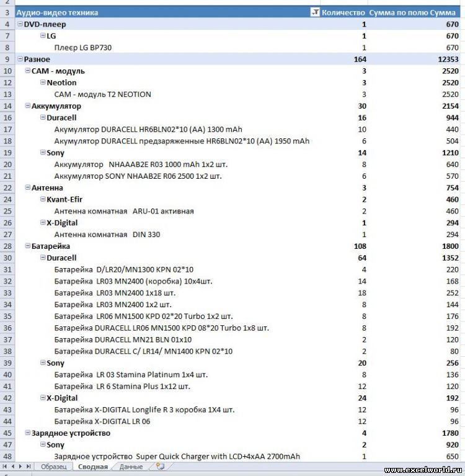This screenshot has width=465, height=476.
Task: Select the DURACELL предзаряженные 1950 mAh row
Action: (x=182, y=141)
